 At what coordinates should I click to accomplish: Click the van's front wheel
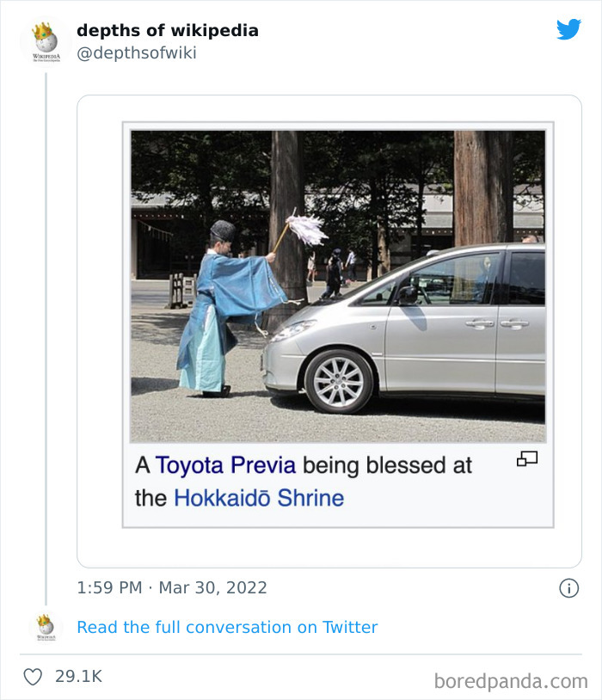point(340,379)
